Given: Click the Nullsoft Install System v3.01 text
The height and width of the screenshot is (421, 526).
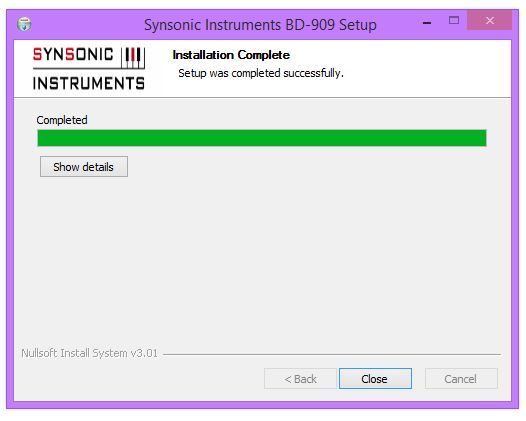Looking at the screenshot, I should pos(89,353).
